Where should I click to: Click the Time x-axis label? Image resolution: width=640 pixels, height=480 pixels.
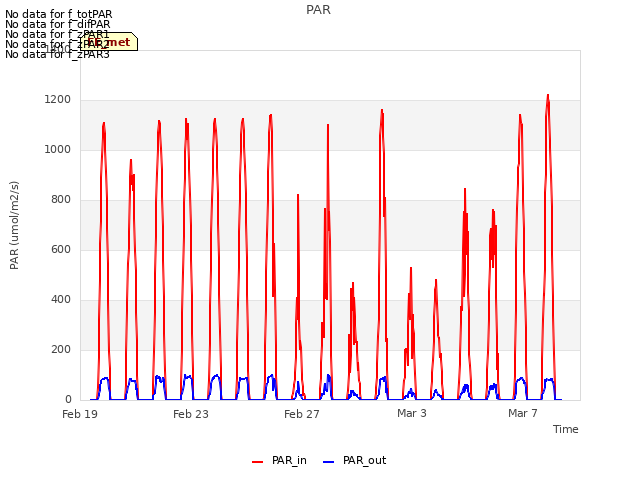[x=566, y=429]
